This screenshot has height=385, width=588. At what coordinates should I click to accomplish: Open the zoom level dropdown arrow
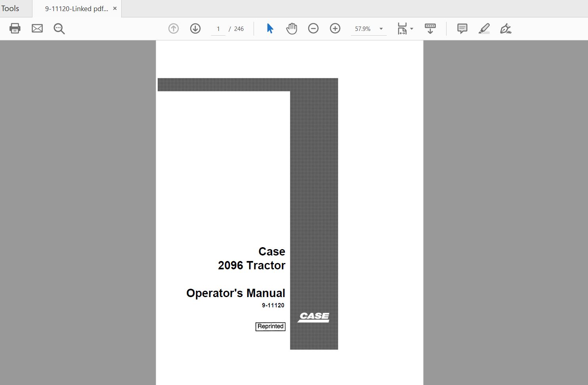(381, 29)
